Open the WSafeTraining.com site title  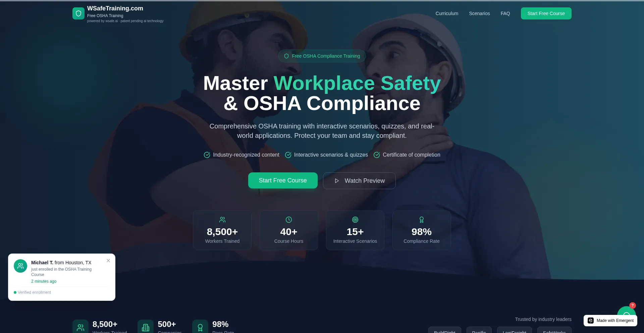pos(115,8)
